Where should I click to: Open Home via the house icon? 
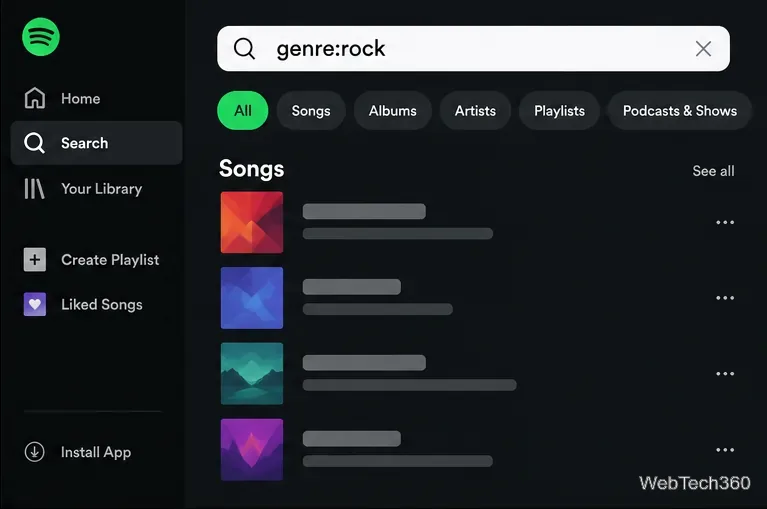(x=35, y=98)
